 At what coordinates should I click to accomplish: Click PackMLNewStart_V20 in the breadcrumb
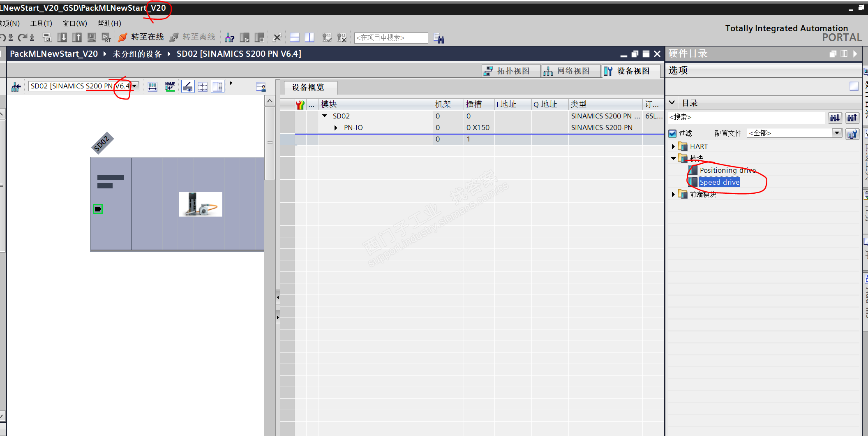click(54, 54)
